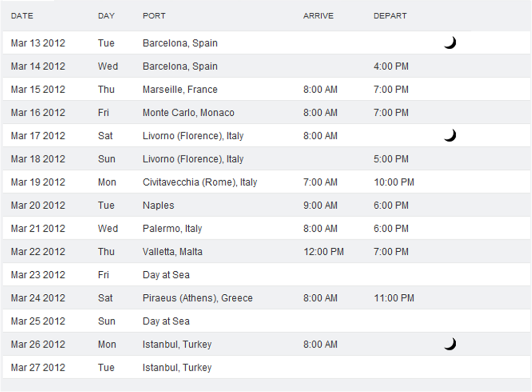Open Monte Carlo, Monaco port entry
This screenshot has width=532, height=392.
point(188,113)
